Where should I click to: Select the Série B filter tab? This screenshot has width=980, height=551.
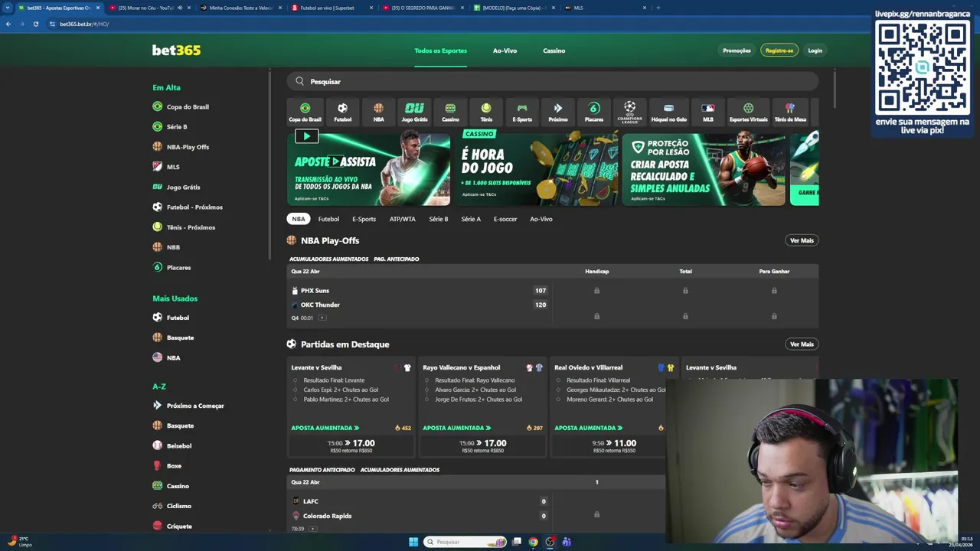coord(439,219)
